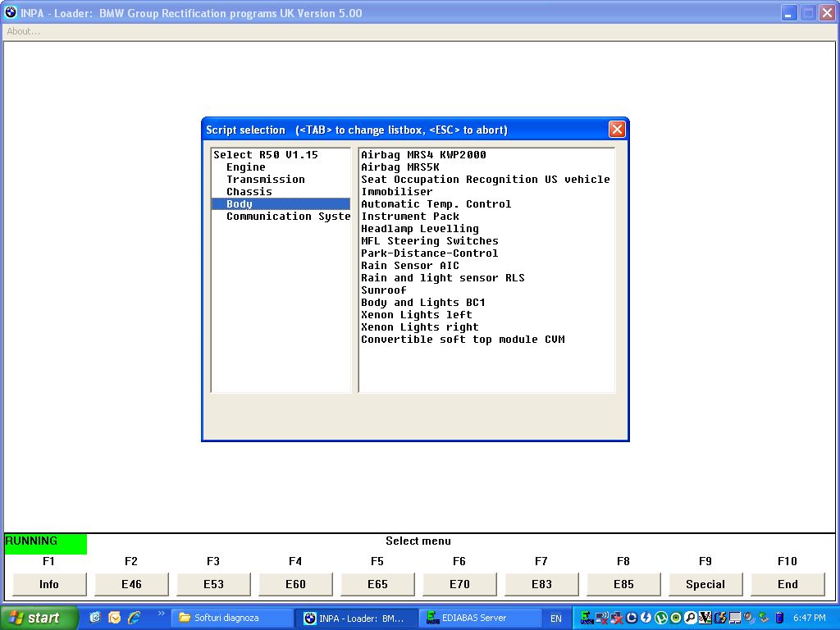
Task: Select Communication Systems category
Action: (x=288, y=217)
